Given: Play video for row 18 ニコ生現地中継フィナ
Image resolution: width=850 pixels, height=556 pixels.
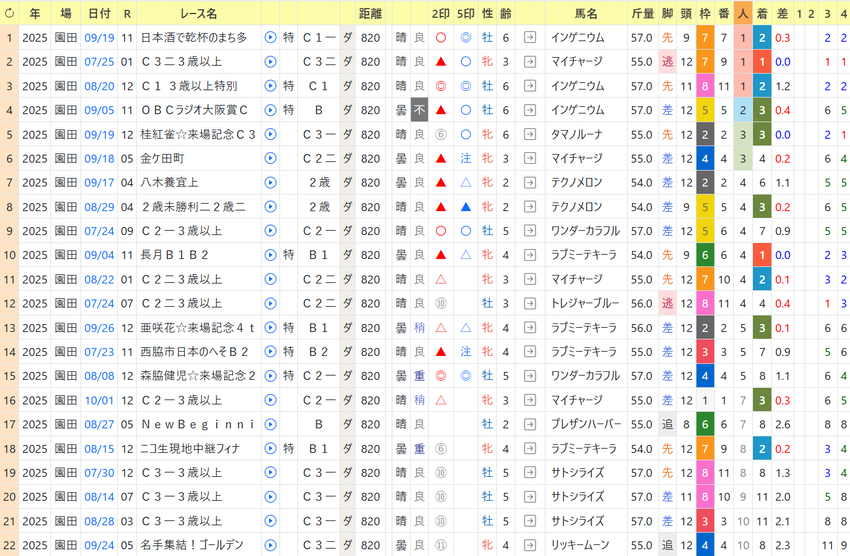Looking at the screenshot, I should 270,449.
